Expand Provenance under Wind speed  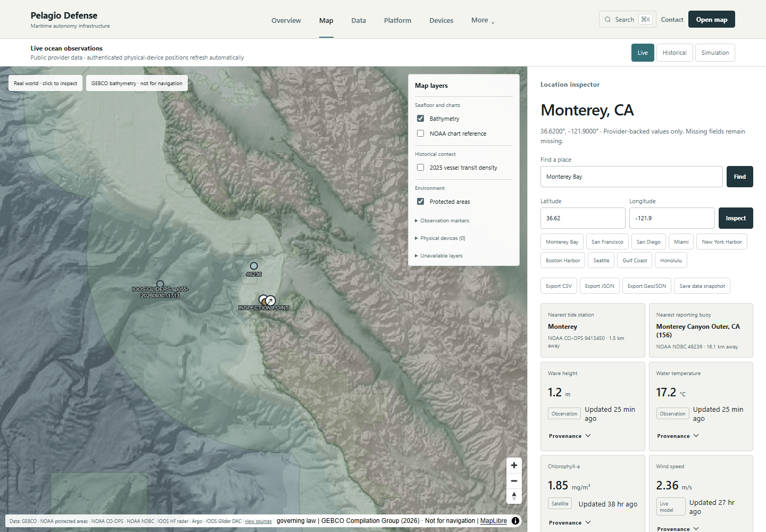pyautogui.click(x=678, y=529)
